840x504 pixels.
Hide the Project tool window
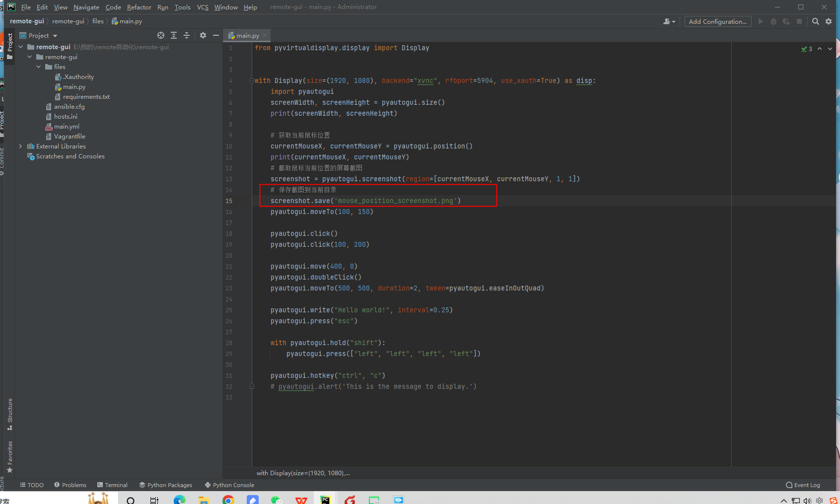pyautogui.click(x=216, y=35)
